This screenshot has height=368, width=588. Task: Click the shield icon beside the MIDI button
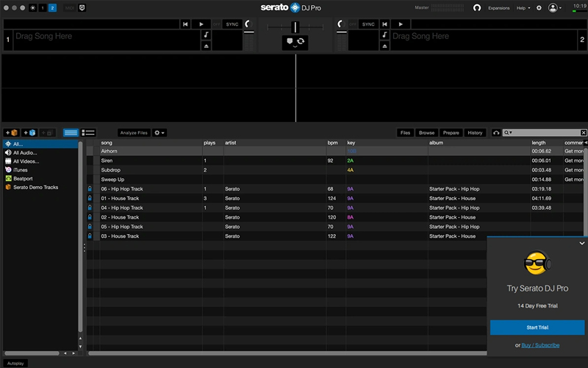pos(82,8)
